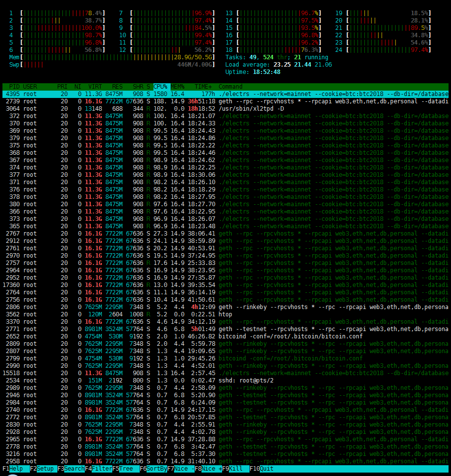
Task: Select the electrs thread row PID 15518
Action: pyautogui.click(x=225, y=373)
